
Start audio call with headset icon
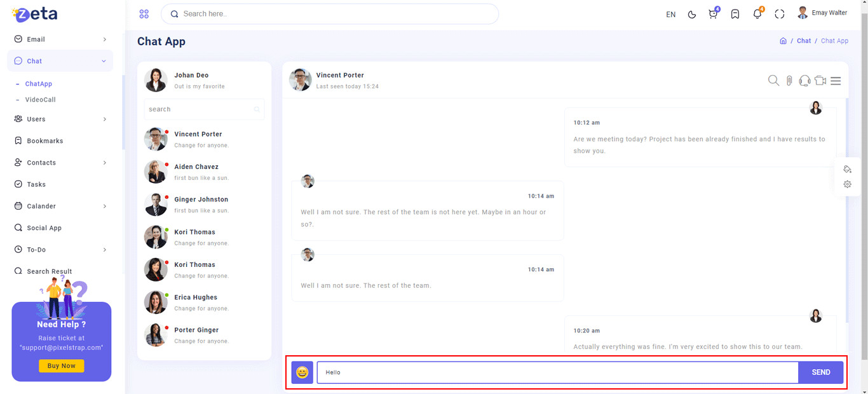coord(804,81)
